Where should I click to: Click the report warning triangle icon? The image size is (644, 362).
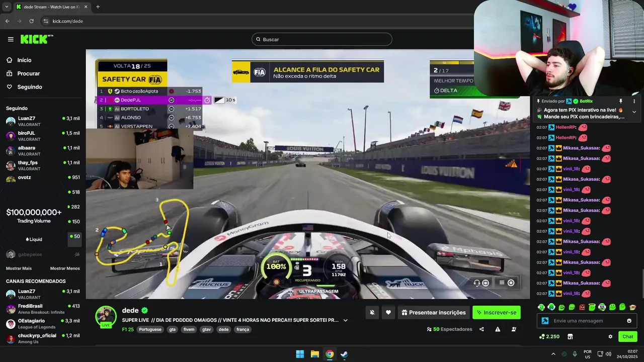click(x=498, y=329)
